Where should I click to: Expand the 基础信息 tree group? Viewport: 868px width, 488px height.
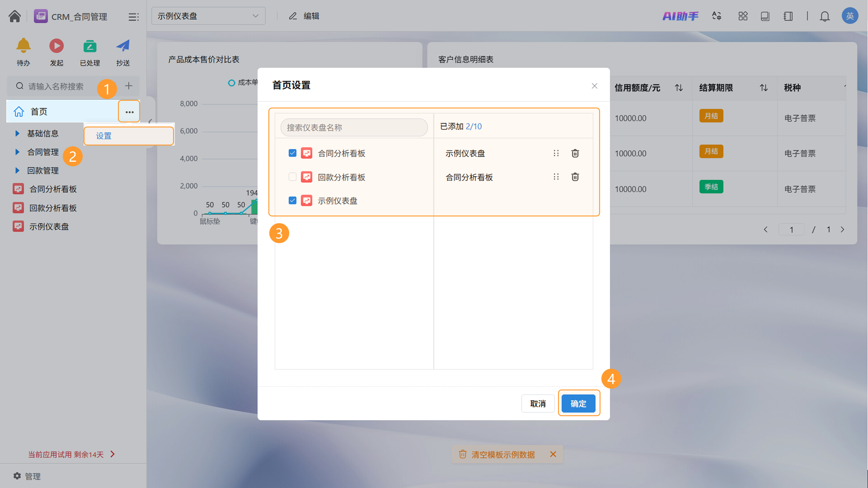[17, 134]
